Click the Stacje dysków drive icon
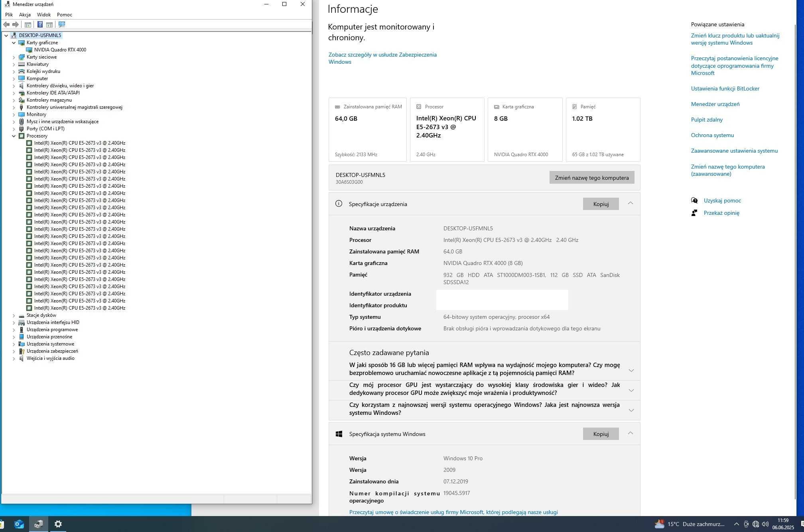 tap(22, 315)
